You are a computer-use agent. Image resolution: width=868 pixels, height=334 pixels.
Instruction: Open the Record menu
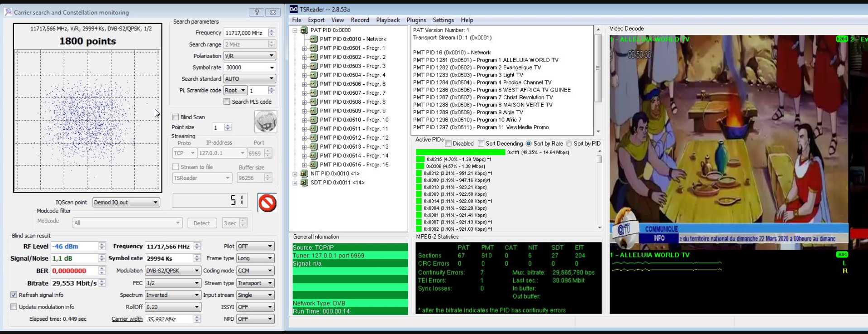pyautogui.click(x=360, y=20)
